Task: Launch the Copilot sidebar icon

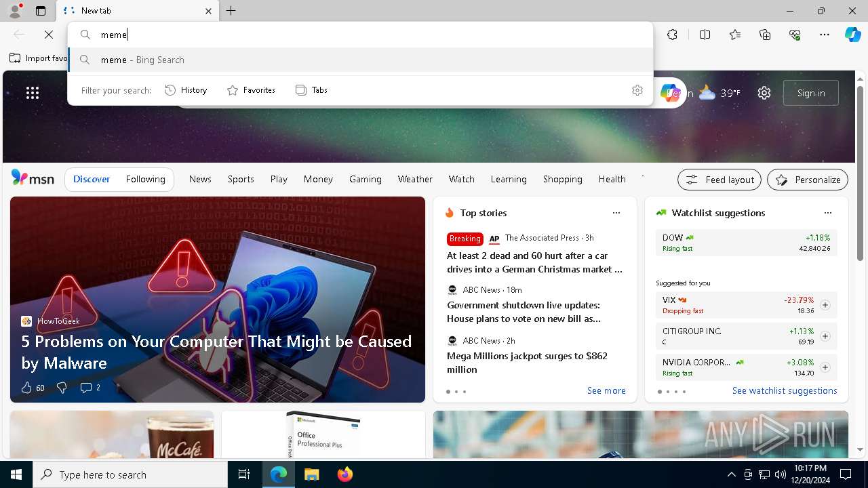Action: tap(852, 35)
